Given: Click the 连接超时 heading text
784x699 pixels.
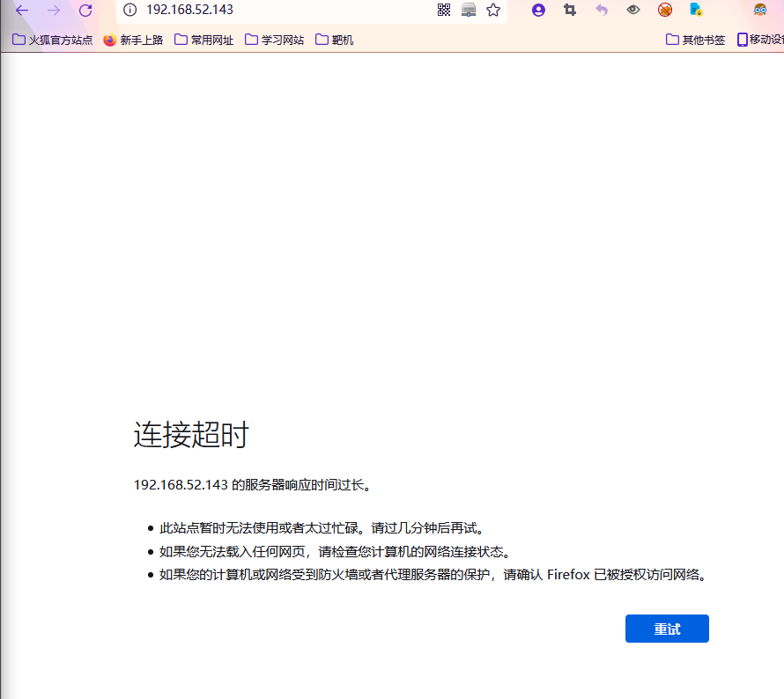Looking at the screenshot, I should point(191,434).
